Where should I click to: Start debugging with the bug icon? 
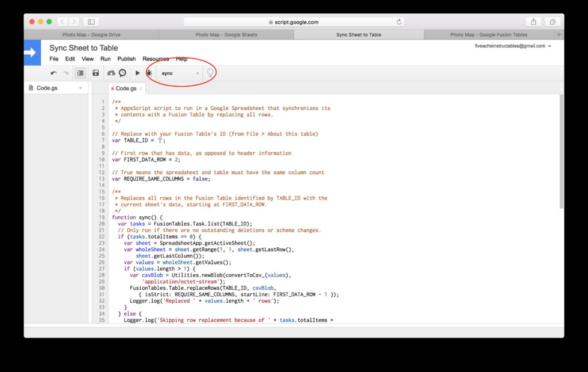(149, 73)
